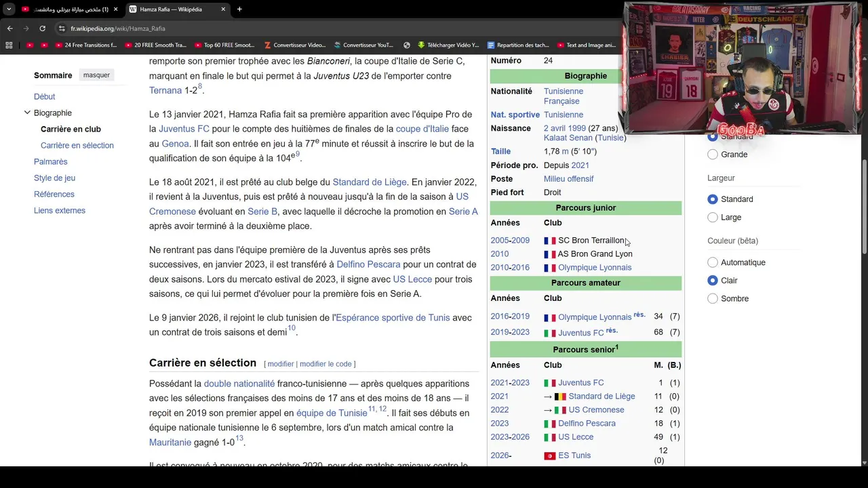The height and width of the screenshot is (488, 868).
Task: Choose Sombre color mode
Action: (713, 299)
